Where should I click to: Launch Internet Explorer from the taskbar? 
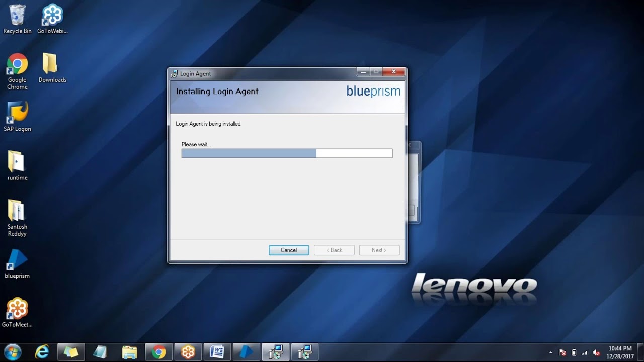pyautogui.click(x=42, y=352)
